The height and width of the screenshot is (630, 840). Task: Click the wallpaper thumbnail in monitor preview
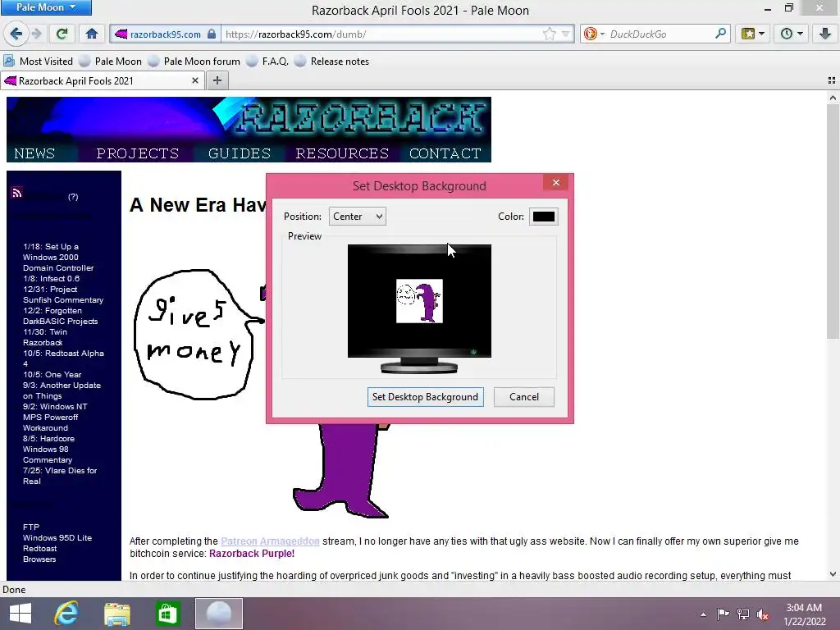click(x=419, y=301)
